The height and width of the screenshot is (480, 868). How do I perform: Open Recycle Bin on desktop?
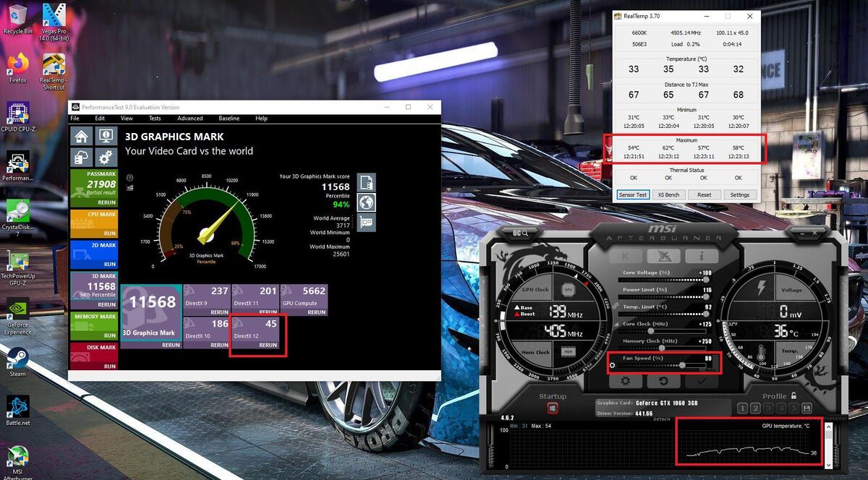(18, 20)
